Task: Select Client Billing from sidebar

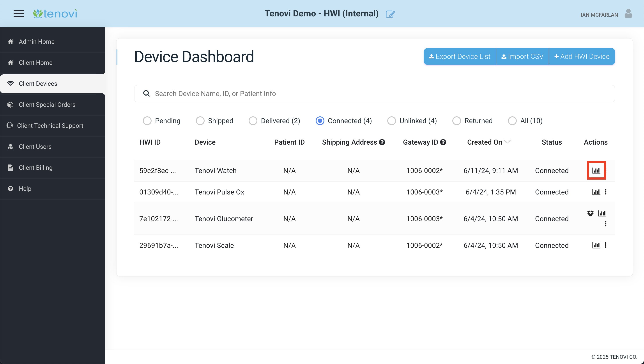Action: pos(35,167)
